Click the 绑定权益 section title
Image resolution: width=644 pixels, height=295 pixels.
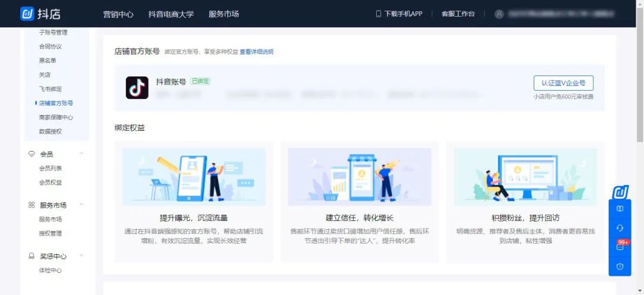pyautogui.click(x=129, y=128)
